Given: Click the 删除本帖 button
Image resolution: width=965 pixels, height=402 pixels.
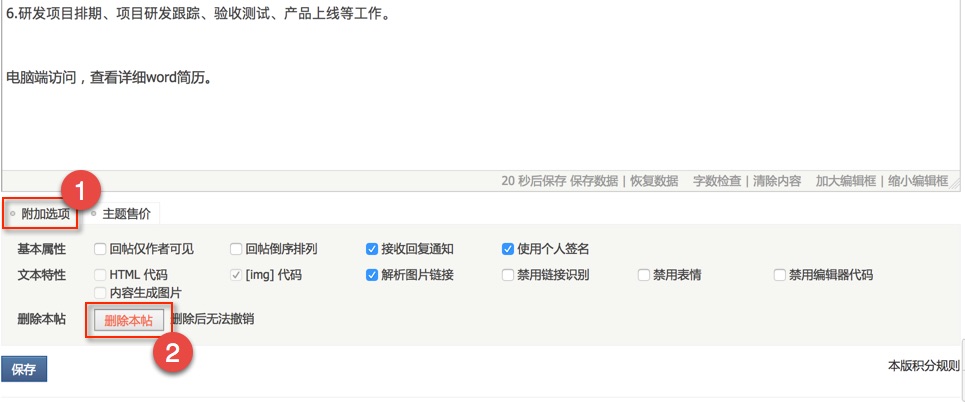Looking at the screenshot, I should point(128,320).
